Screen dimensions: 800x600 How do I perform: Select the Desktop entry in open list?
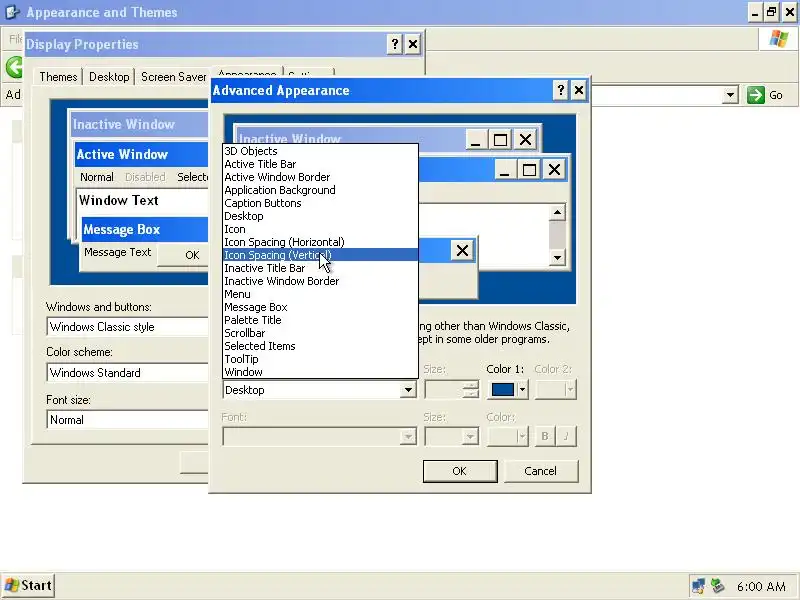(320, 216)
